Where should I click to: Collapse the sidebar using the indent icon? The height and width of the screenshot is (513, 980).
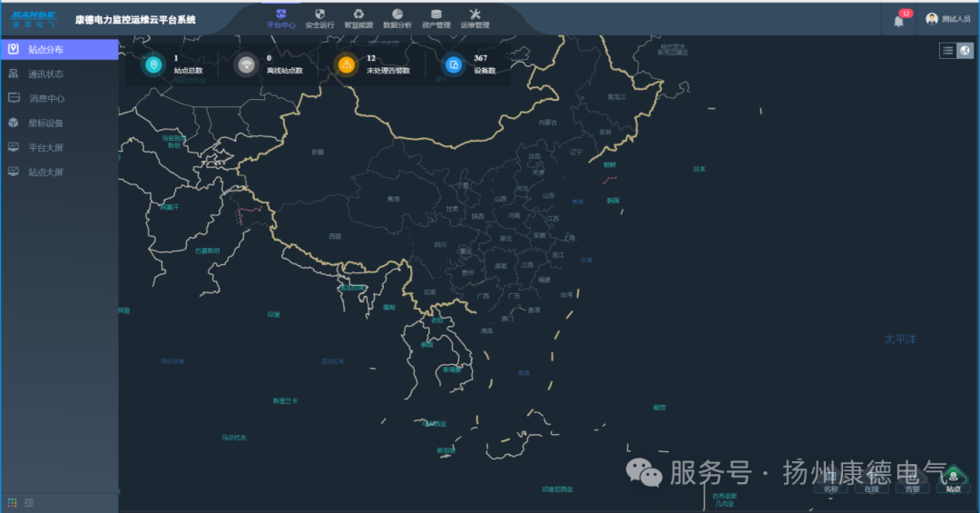29,502
